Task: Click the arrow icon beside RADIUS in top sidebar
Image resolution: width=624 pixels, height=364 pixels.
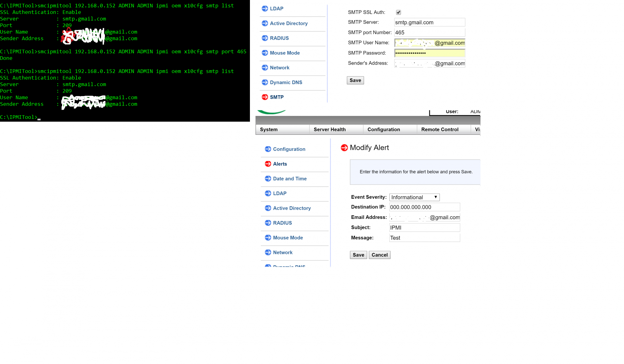Action: [x=265, y=38]
